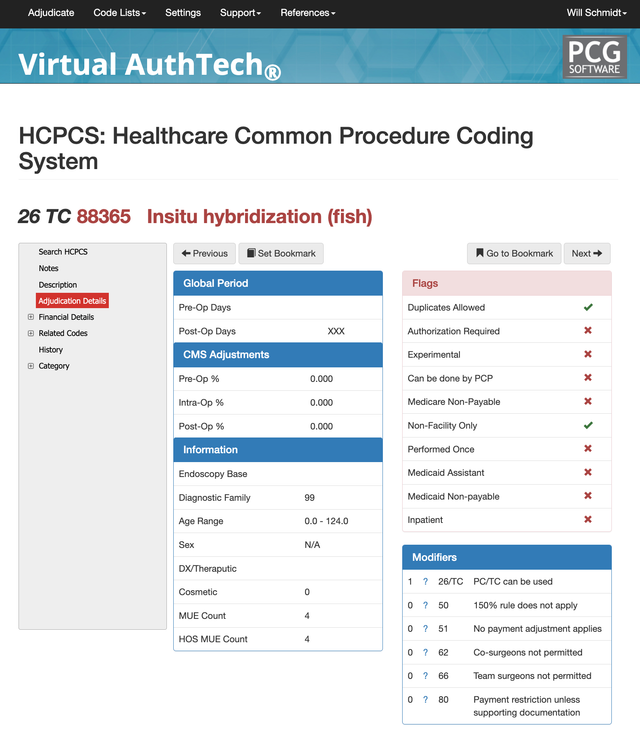Toggle the Duplicates Allowed green checkmark

click(x=588, y=307)
